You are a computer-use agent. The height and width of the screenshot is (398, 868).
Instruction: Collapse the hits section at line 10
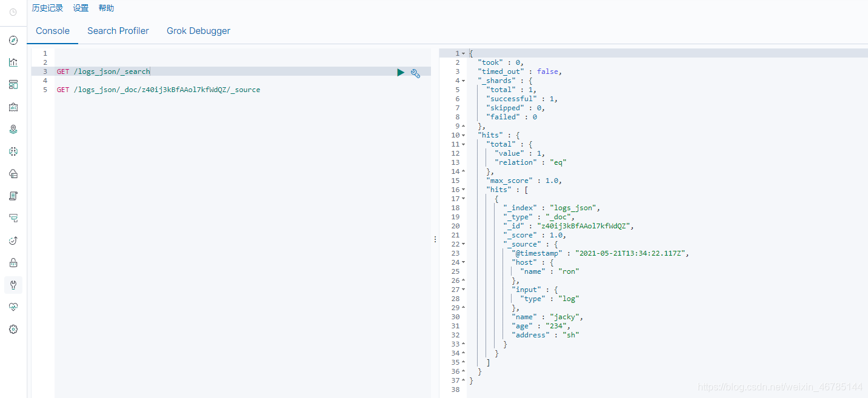click(x=463, y=134)
